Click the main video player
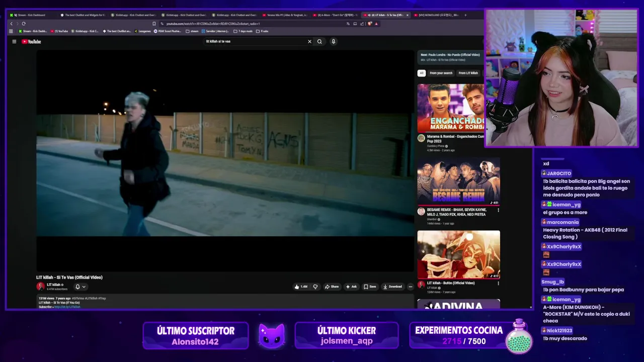The height and width of the screenshot is (362, 644). pos(225,161)
